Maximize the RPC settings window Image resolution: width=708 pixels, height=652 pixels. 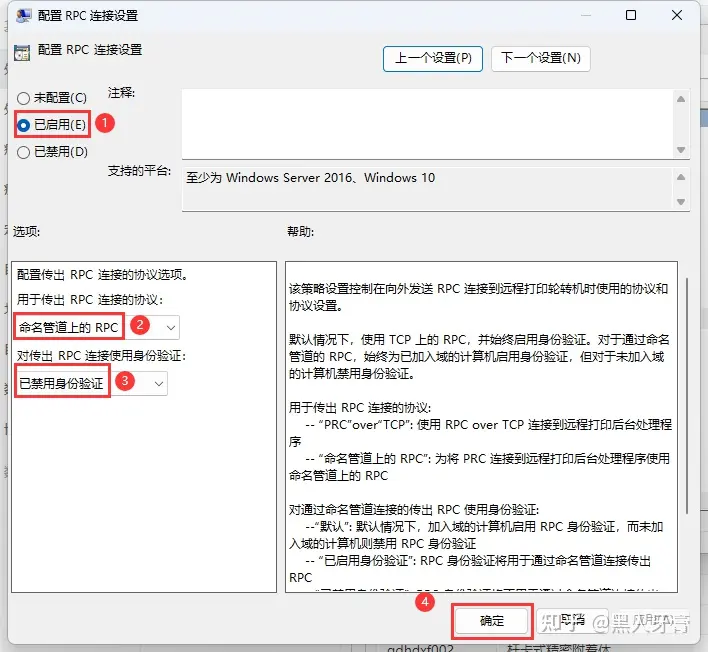631,15
